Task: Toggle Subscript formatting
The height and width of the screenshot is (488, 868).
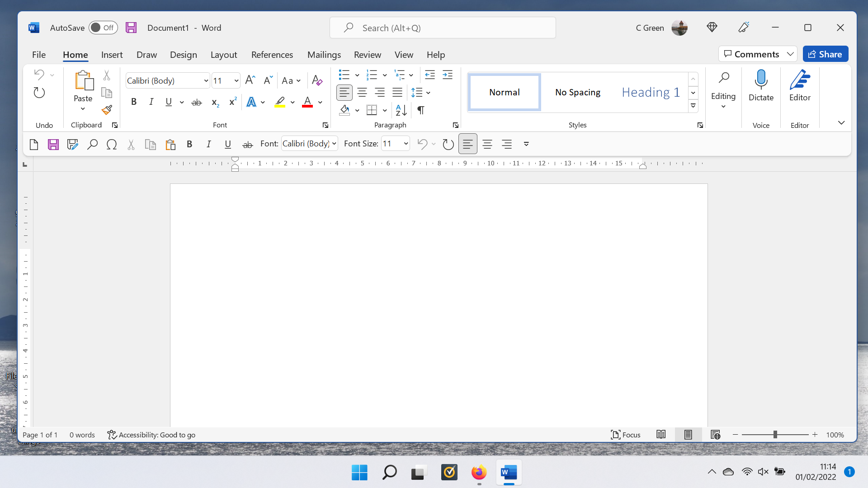Action: (x=215, y=102)
